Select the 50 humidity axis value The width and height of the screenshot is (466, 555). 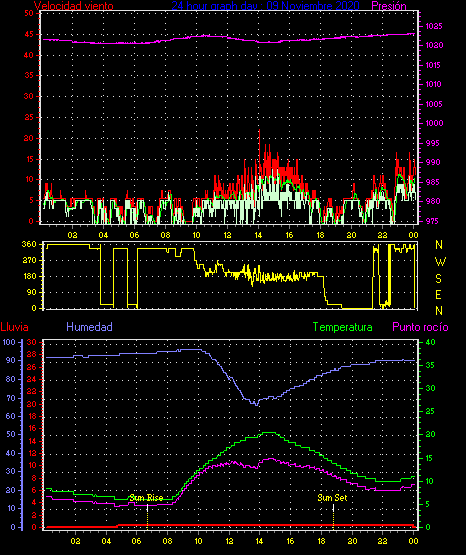pos(11,434)
